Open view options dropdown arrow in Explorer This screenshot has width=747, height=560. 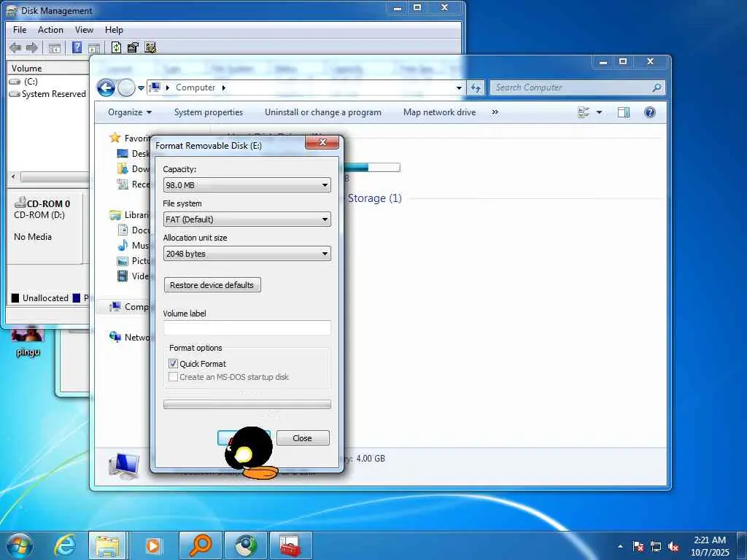coord(599,112)
